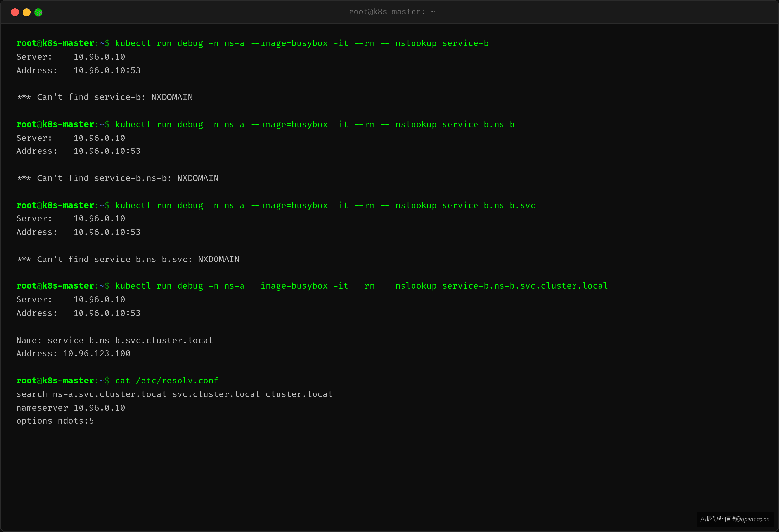Click the error line "Can't find service-b: NXDOMAIN"
The width and height of the screenshot is (779, 532).
[105, 98]
